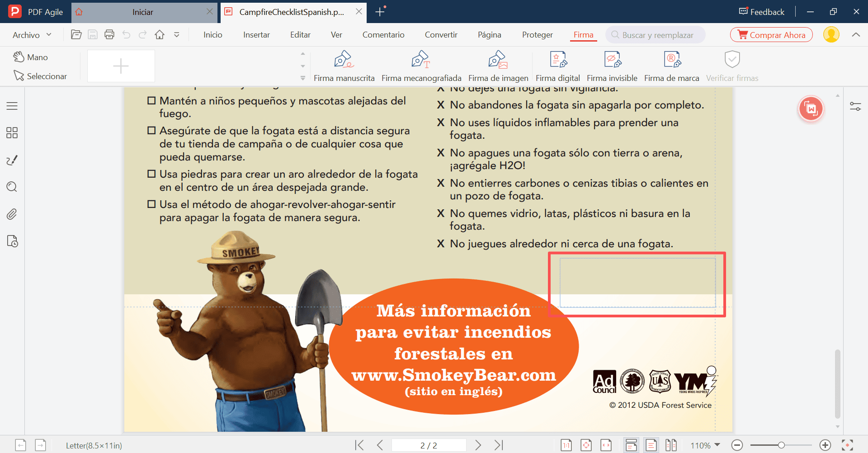Open the Firma de imagen tool
The height and width of the screenshot is (453, 868).
498,65
